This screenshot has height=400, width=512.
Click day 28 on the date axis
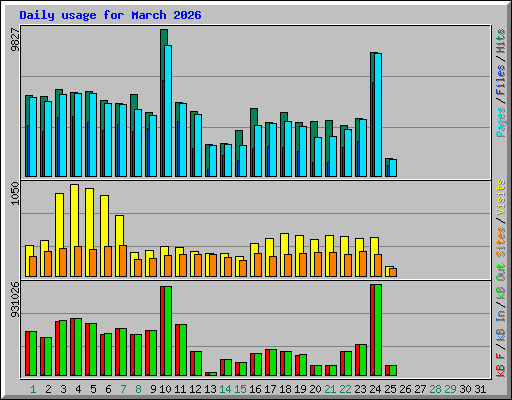point(435,389)
